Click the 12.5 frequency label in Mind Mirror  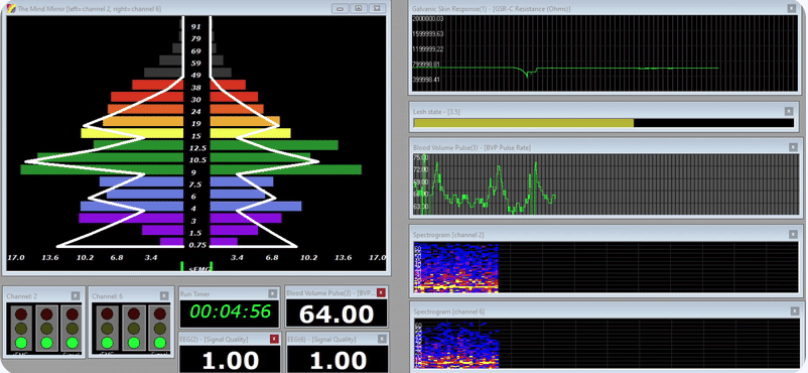click(197, 148)
